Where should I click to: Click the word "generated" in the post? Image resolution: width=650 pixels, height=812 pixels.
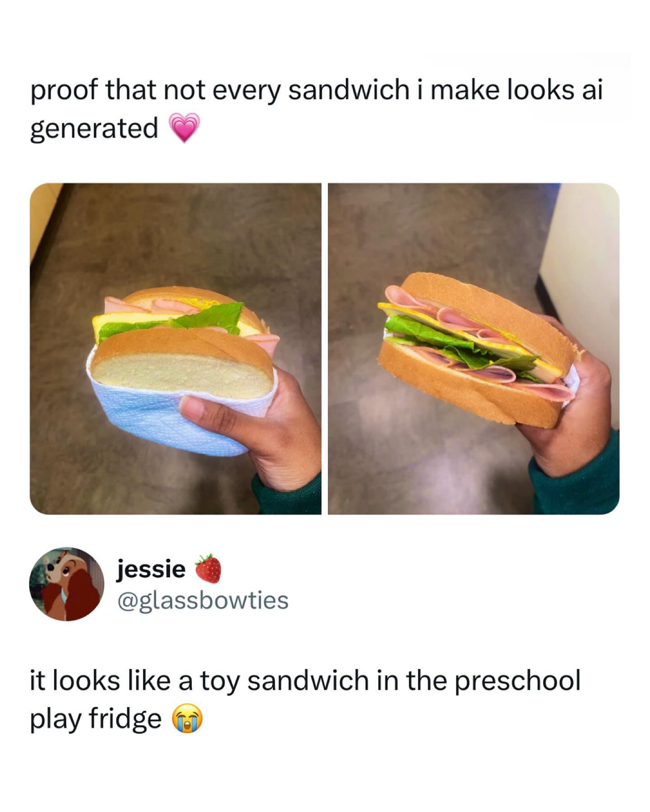[x=94, y=129]
